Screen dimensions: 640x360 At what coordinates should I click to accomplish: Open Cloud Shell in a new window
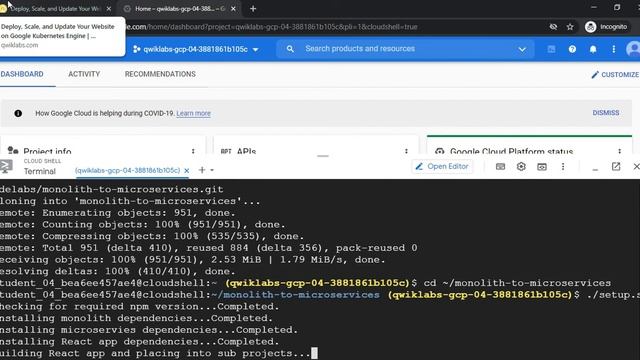tap(616, 167)
